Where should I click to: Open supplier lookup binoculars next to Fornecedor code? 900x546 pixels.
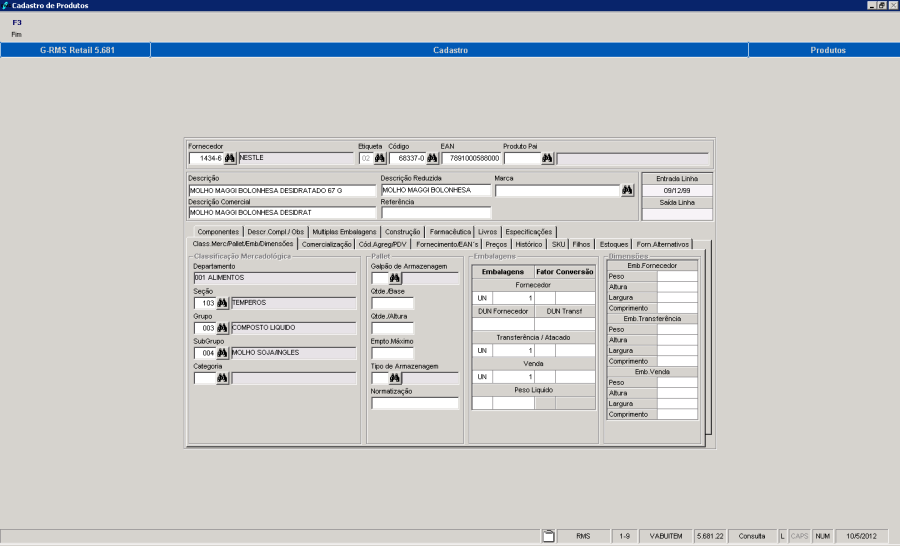[x=230, y=158]
